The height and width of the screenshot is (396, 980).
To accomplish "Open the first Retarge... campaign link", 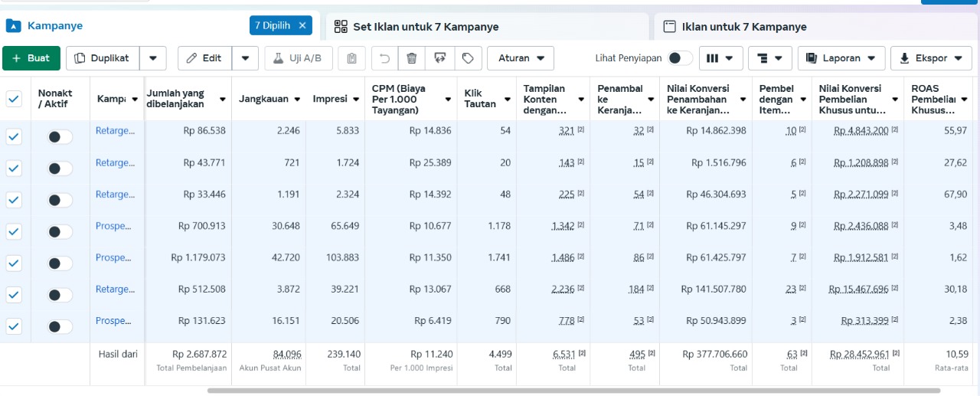I will click(115, 131).
